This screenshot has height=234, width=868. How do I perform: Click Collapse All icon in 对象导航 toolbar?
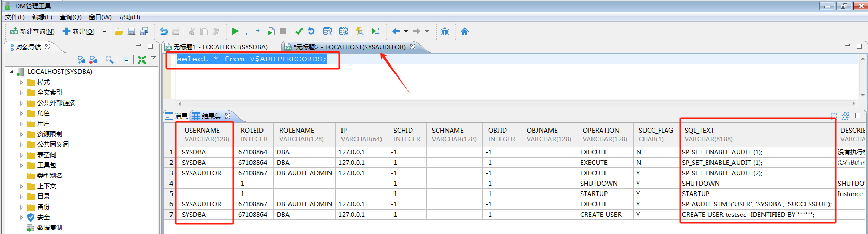(x=126, y=60)
